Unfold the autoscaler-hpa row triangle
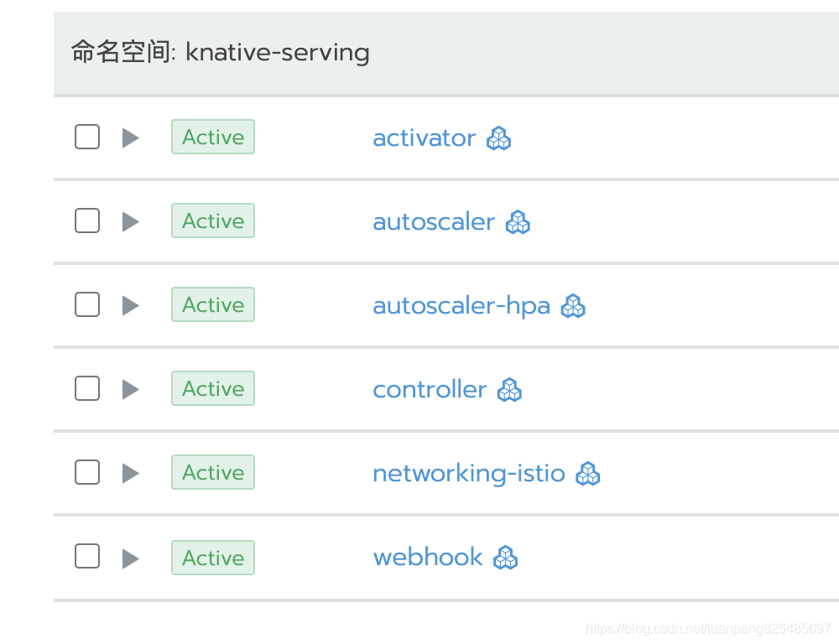 [131, 306]
